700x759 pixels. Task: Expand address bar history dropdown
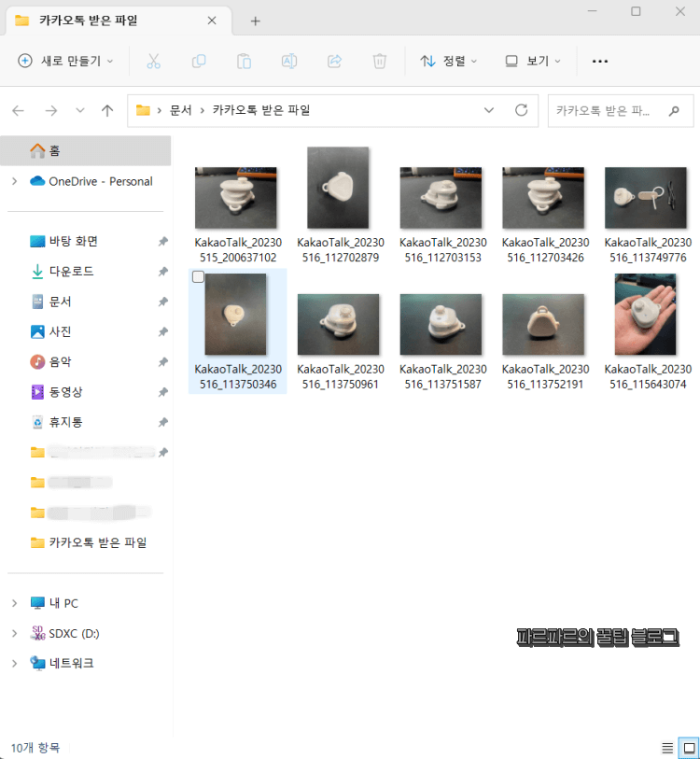point(489,110)
